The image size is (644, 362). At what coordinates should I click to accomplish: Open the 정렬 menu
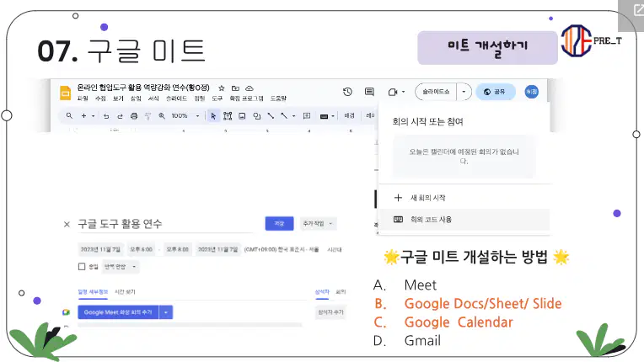click(200, 98)
